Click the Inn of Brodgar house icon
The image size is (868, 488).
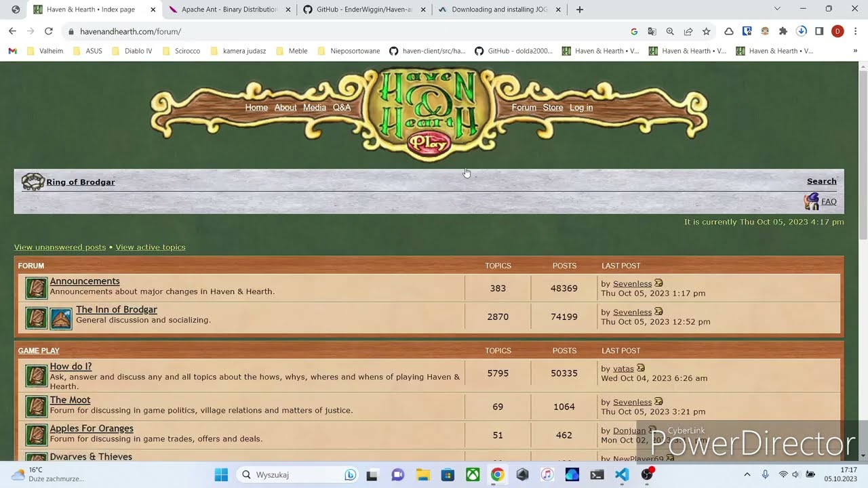pyautogui.click(x=61, y=319)
